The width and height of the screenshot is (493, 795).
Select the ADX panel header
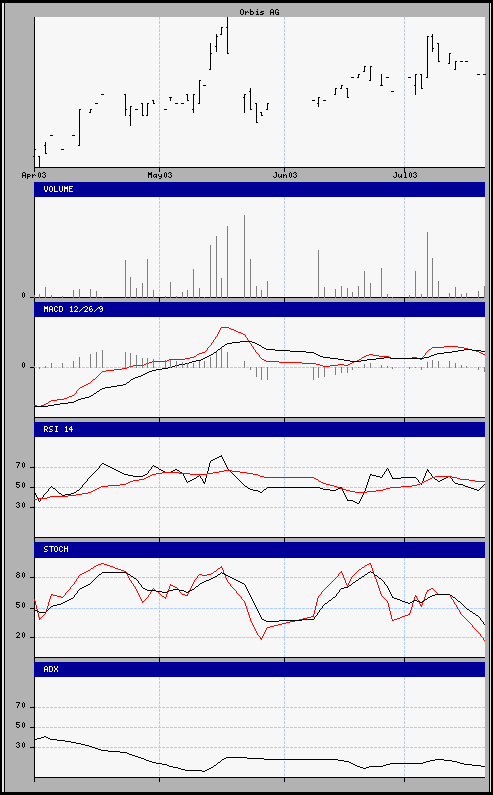coord(260,669)
